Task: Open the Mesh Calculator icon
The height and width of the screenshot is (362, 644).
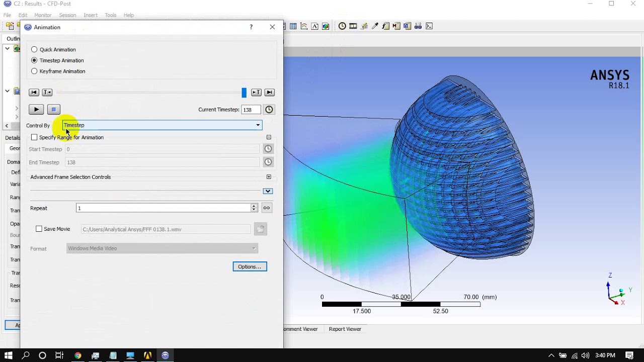Action: 407,26
